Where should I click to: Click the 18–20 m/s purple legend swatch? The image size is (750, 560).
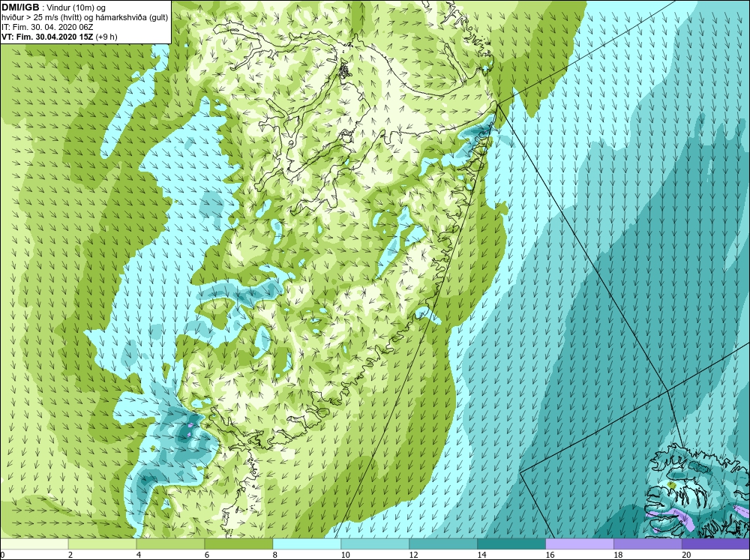tap(648, 544)
